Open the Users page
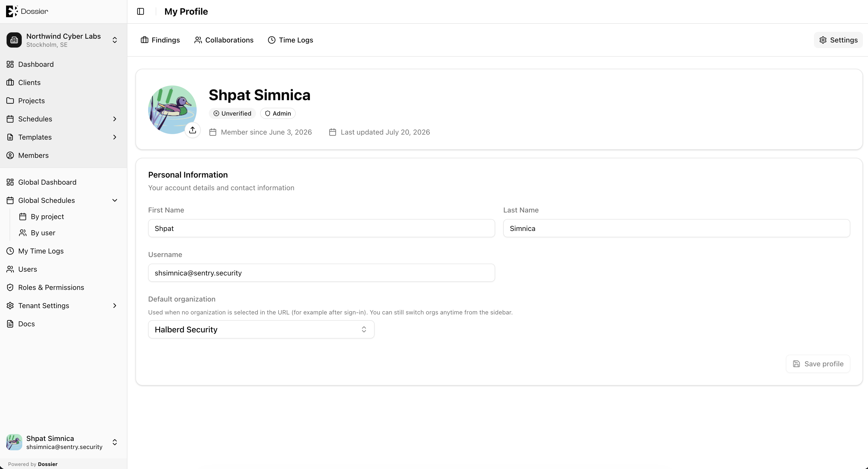Viewport: 868px width, 469px height. tap(63, 269)
